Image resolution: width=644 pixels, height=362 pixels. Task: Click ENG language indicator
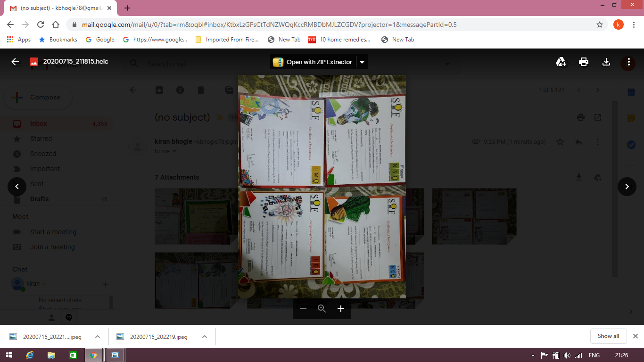pos(594,355)
